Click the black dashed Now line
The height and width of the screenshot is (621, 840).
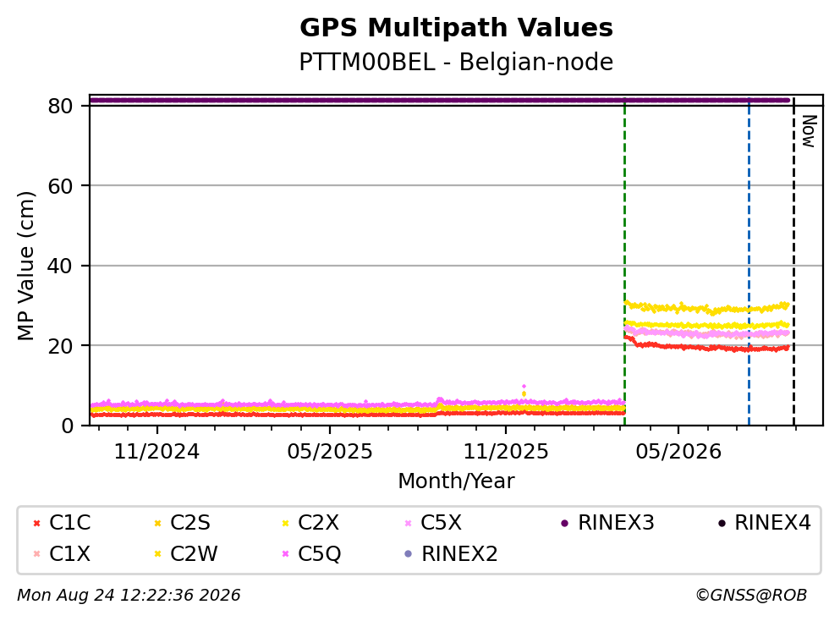pyautogui.click(x=794, y=262)
